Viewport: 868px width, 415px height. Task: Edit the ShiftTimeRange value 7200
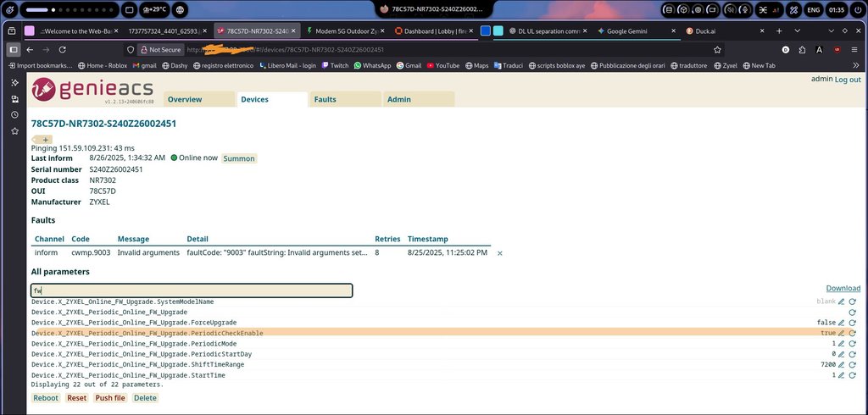tap(842, 364)
